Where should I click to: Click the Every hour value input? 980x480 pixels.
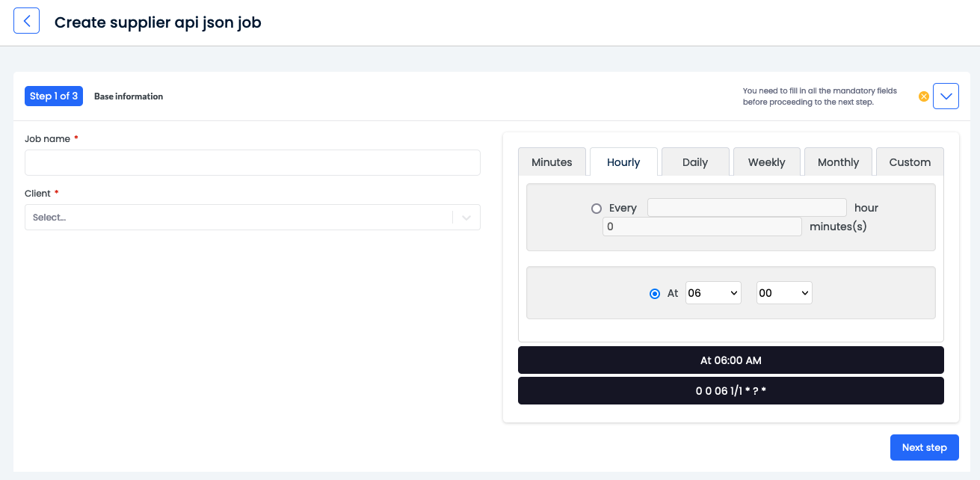tap(746, 207)
